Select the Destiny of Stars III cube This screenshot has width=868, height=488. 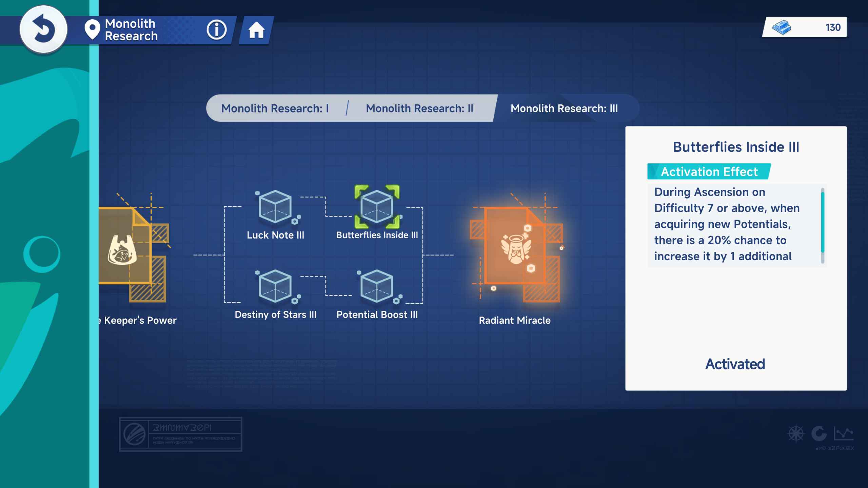pyautogui.click(x=275, y=286)
